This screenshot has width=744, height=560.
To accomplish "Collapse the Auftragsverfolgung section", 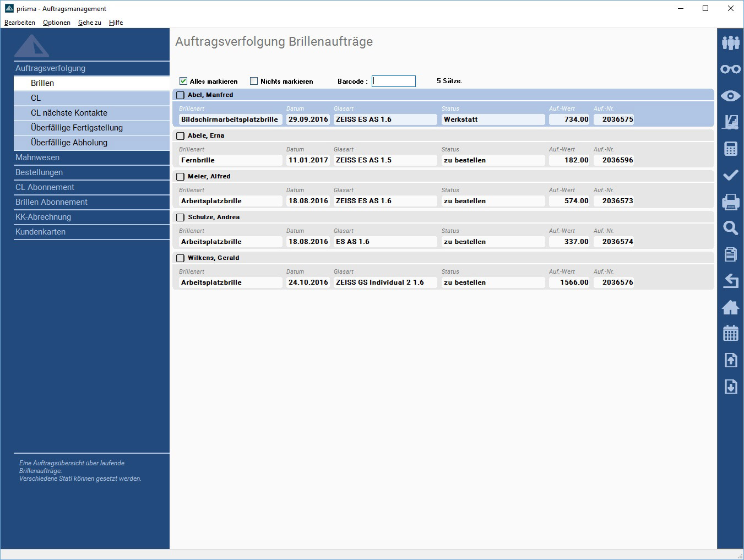I will [91, 68].
